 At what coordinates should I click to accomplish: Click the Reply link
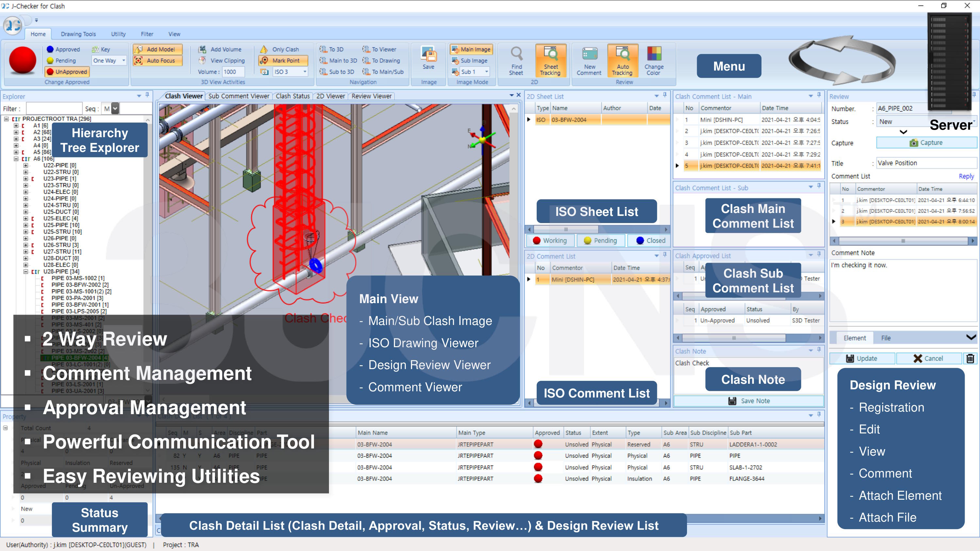tap(966, 176)
